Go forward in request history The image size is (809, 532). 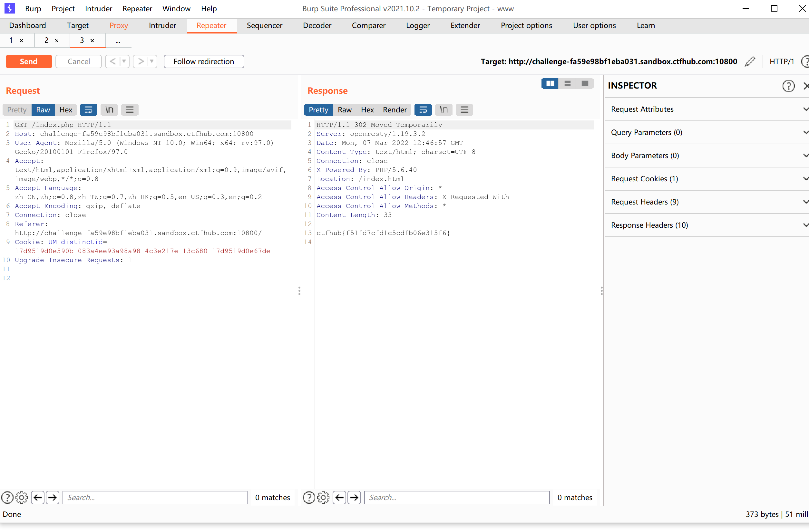[141, 62]
